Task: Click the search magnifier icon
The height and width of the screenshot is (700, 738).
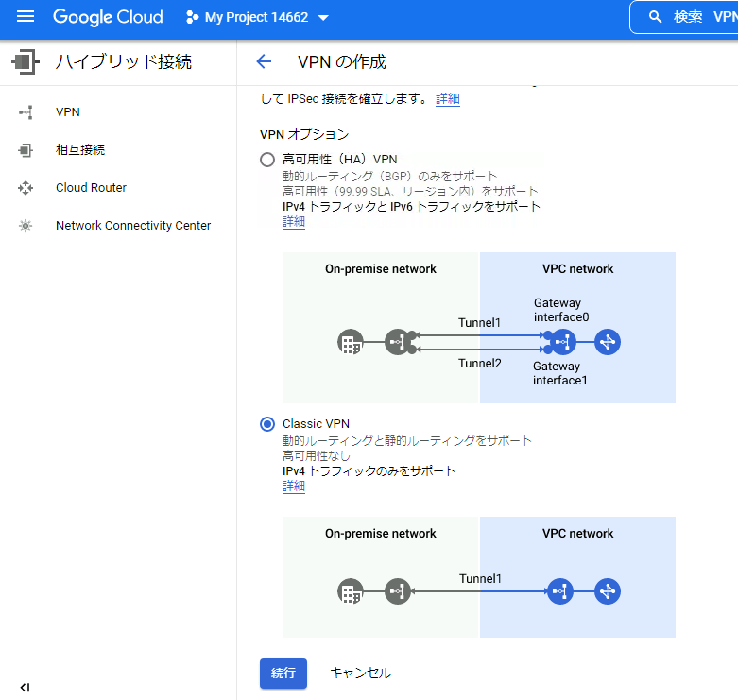Action: 655,17
